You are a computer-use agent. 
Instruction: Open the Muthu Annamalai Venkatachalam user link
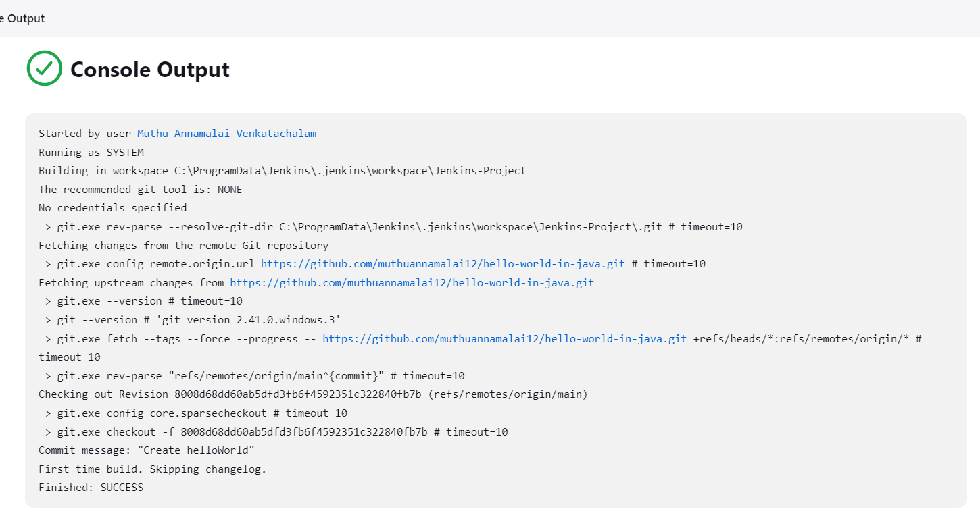[x=226, y=134]
